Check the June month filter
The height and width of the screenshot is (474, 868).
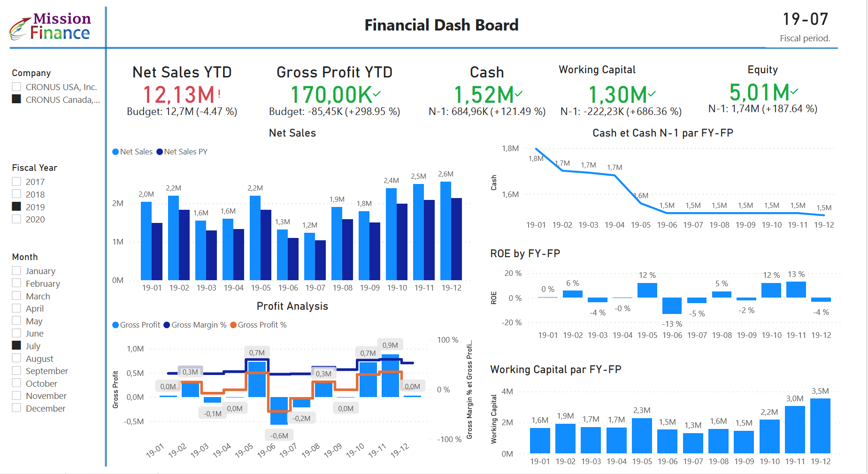(16, 333)
